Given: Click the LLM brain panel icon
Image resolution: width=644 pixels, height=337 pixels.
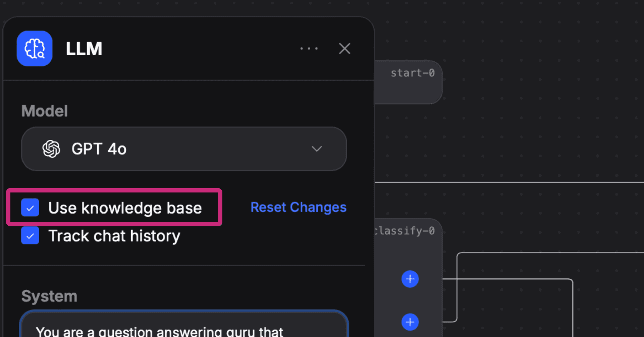Looking at the screenshot, I should tap(34, 48).
